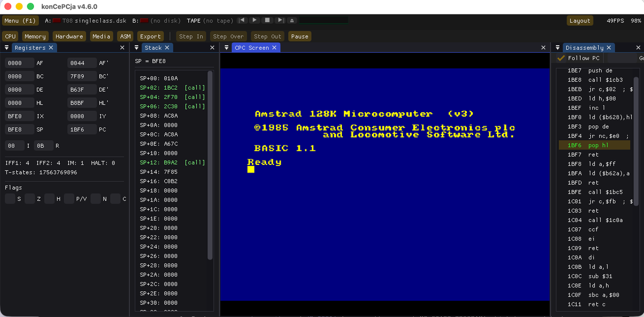644x317 pixels.
Task: Close the Disassembly tab
Action: 609,48
